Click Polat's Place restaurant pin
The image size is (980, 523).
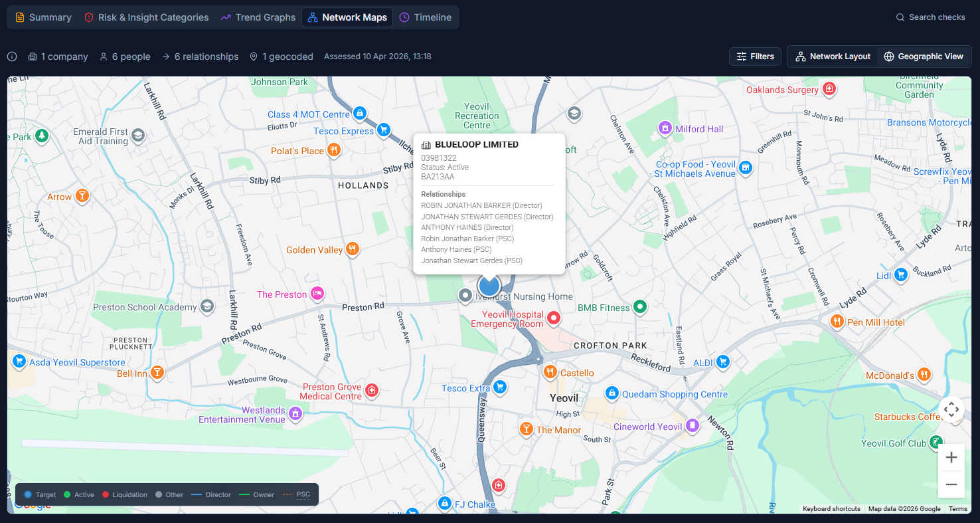tap(334, 150)
